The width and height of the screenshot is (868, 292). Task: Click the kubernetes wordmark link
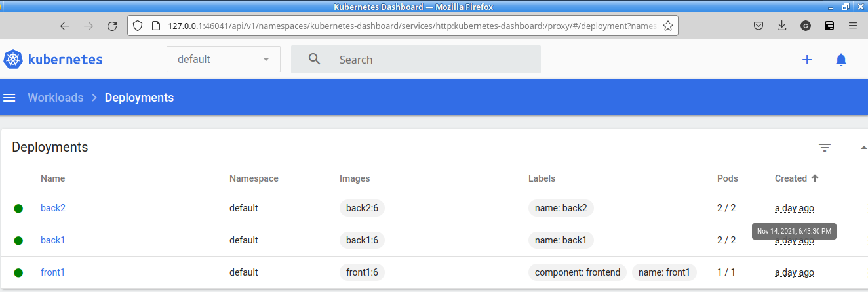click(x=65, y=60)
